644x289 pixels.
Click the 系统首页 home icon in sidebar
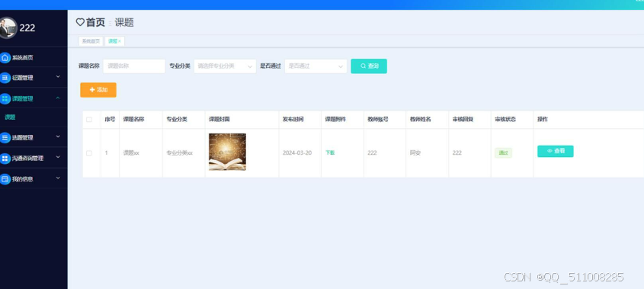(x=5, y=57)
